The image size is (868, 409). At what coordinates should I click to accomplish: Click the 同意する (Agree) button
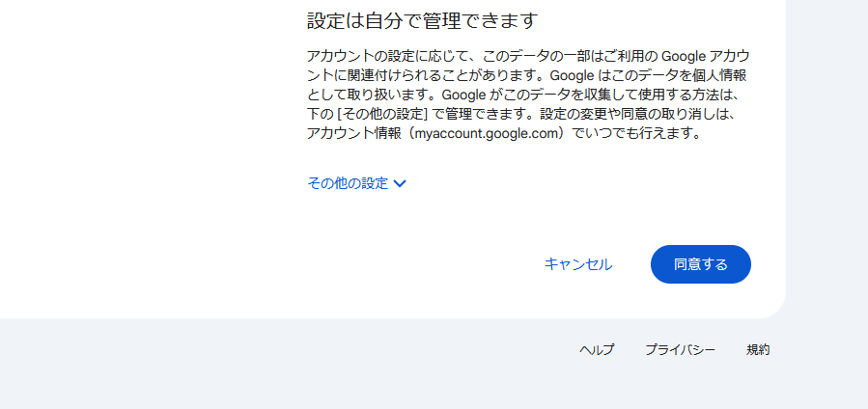pos(700,264)
